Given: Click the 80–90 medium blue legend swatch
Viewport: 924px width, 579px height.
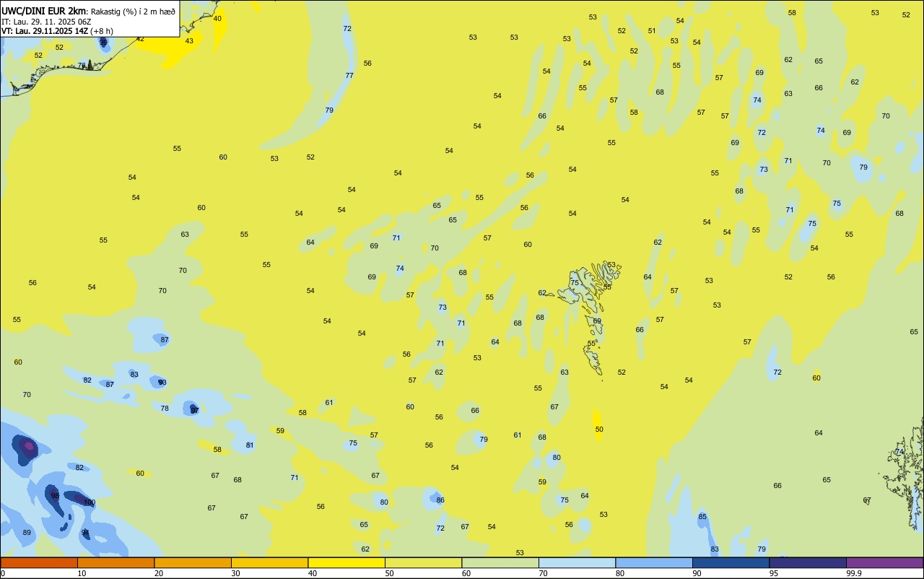Looking at the screenshot, I should [654, 562].
